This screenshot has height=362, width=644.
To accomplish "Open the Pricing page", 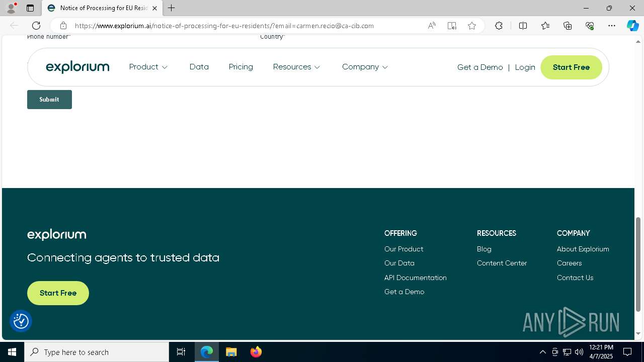I will pyautogui.click(x=241, y=67).
